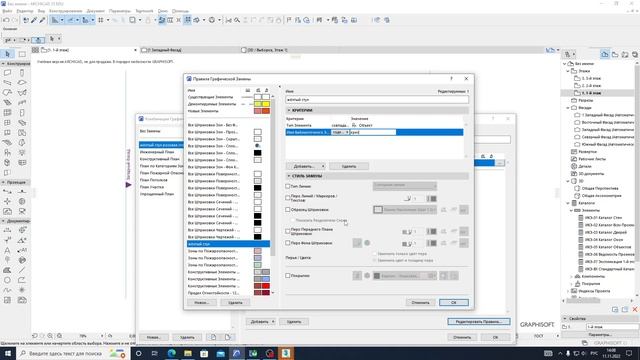
Task: Collapse the СТИЛЬ ЗАМЕНЫ section
Action: (x=289, y=176)
